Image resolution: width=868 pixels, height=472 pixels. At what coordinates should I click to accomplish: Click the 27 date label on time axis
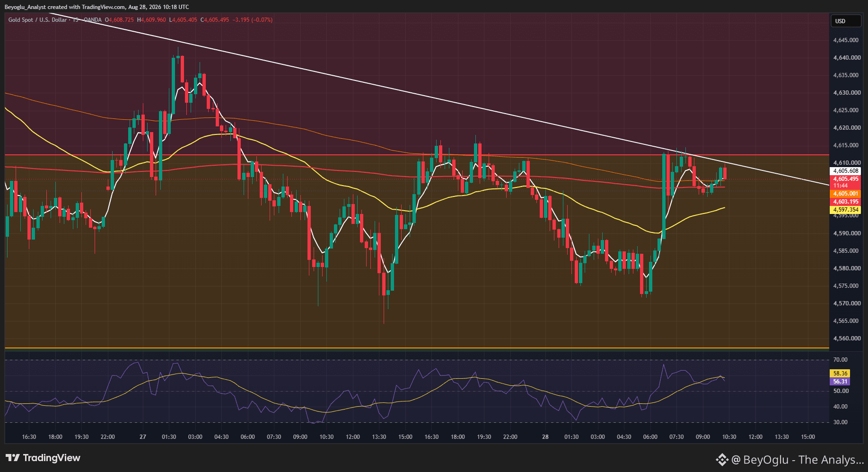(143, 437)
